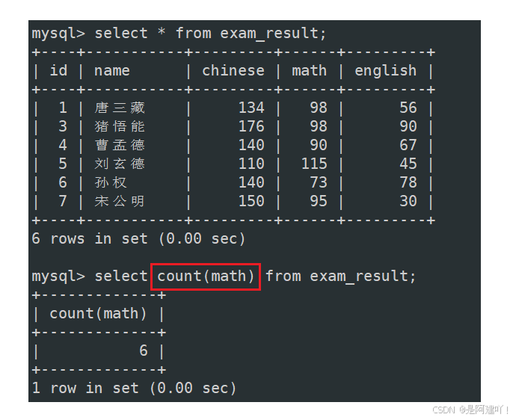Choose the english score 56

pos(408,108)
